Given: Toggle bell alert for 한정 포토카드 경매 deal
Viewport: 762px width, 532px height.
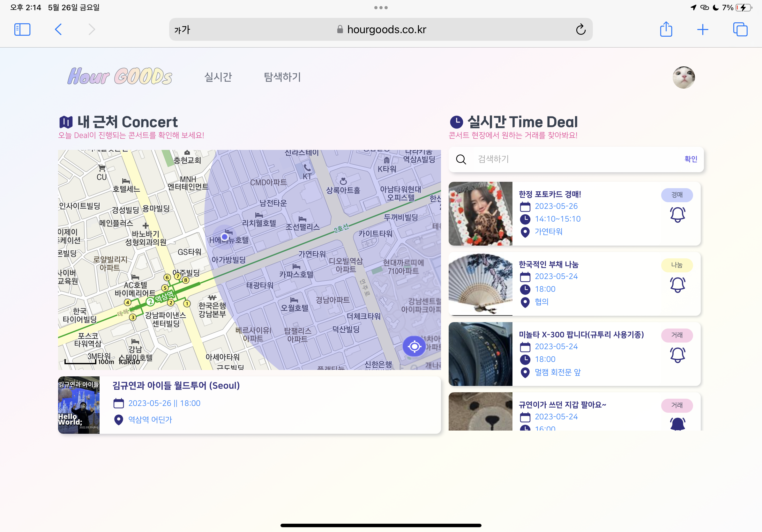Looking at the screenshot, I should pyautogui.click(x=677, y=215).
